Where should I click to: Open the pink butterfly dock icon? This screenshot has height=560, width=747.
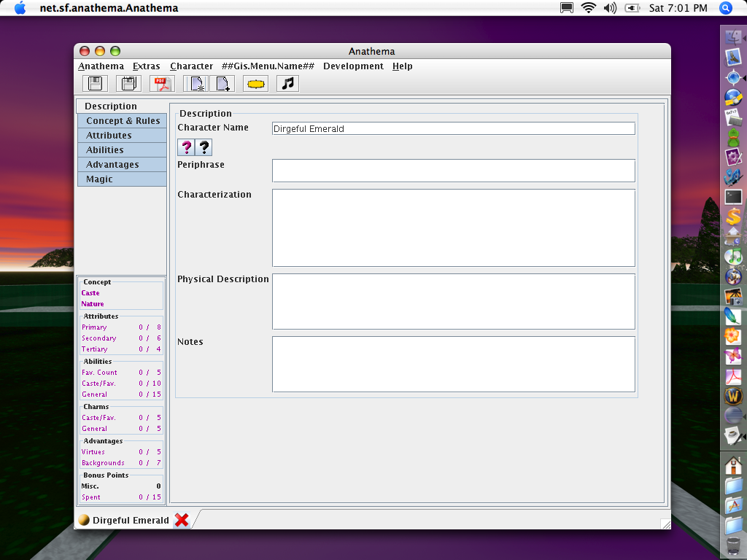[734, 356]
